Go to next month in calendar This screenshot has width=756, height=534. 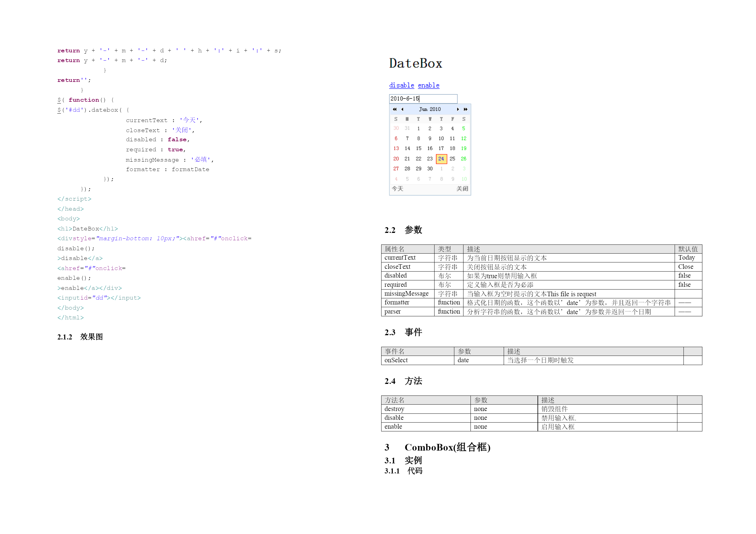pos(458,109)
